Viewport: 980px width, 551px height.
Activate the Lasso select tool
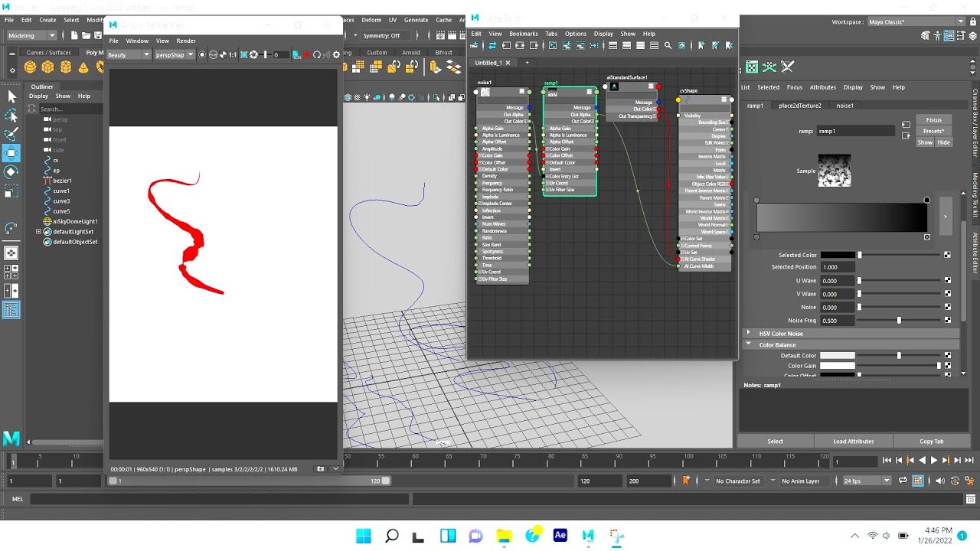pos(11,116)
